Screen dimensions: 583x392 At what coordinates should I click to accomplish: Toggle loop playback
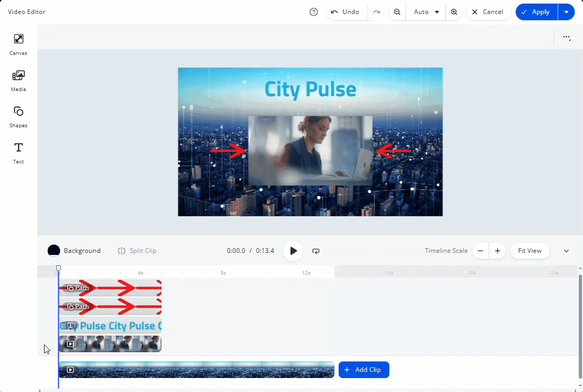[316, 251]
